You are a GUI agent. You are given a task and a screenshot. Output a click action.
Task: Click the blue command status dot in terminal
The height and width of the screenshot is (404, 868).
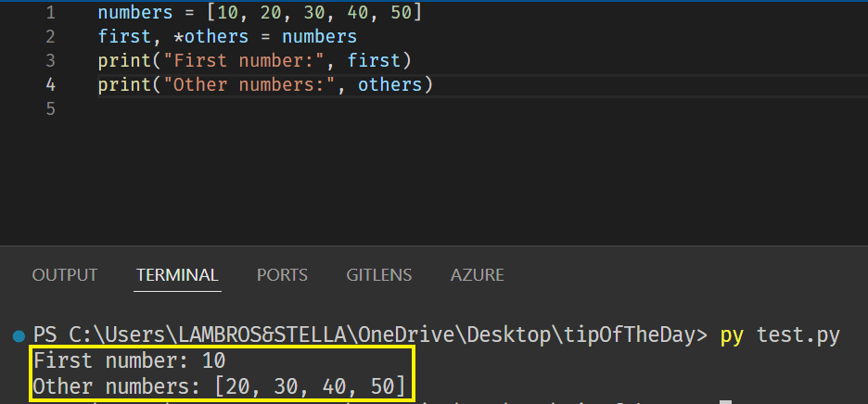[19, 335]
